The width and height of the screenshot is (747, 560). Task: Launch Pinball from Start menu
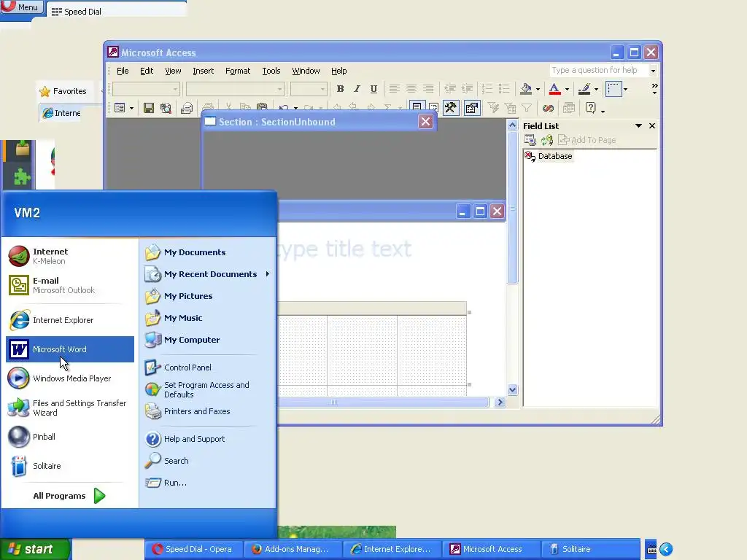pos(70,437)
